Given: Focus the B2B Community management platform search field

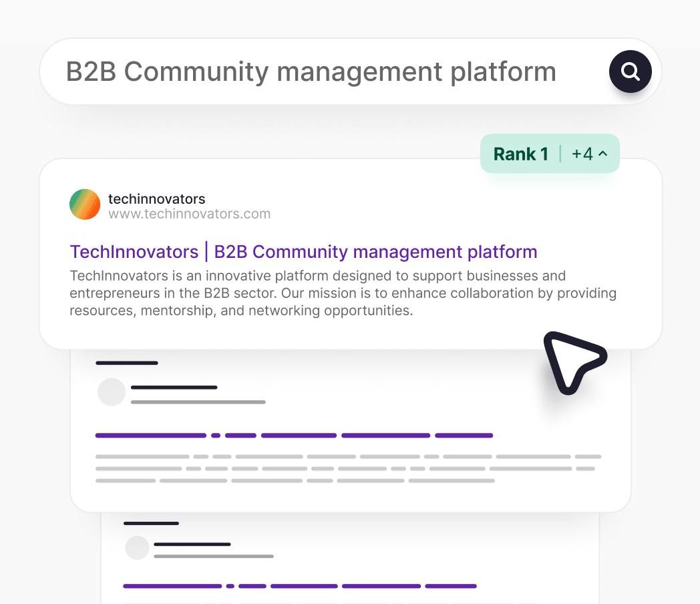Looking at the screenshot, I should [x=311, y=71].
